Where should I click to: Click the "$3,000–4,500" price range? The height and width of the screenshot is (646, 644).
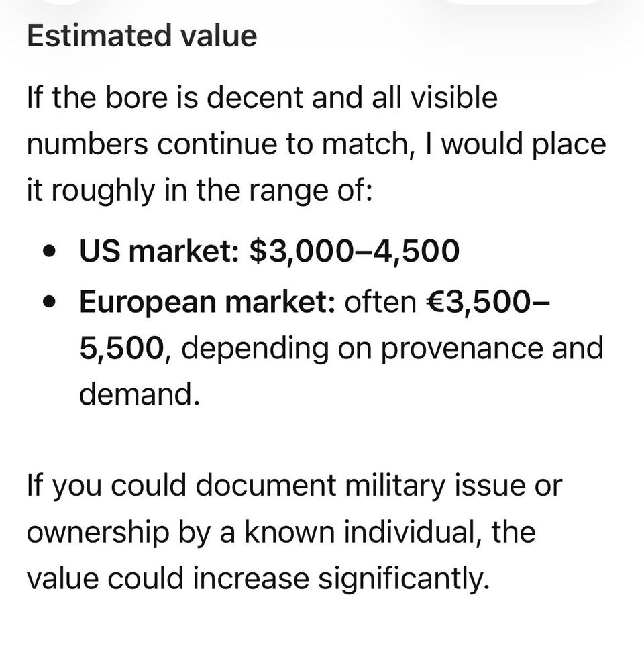coord(354,251)
